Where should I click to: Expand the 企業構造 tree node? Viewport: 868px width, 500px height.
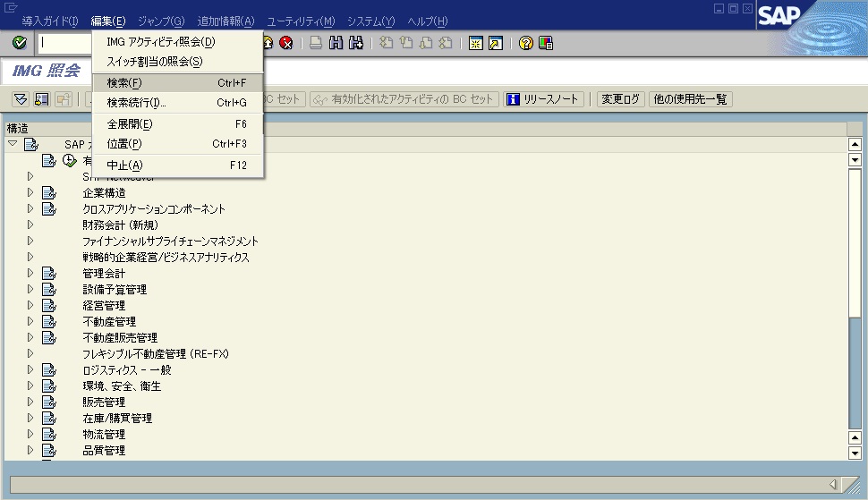30,193
